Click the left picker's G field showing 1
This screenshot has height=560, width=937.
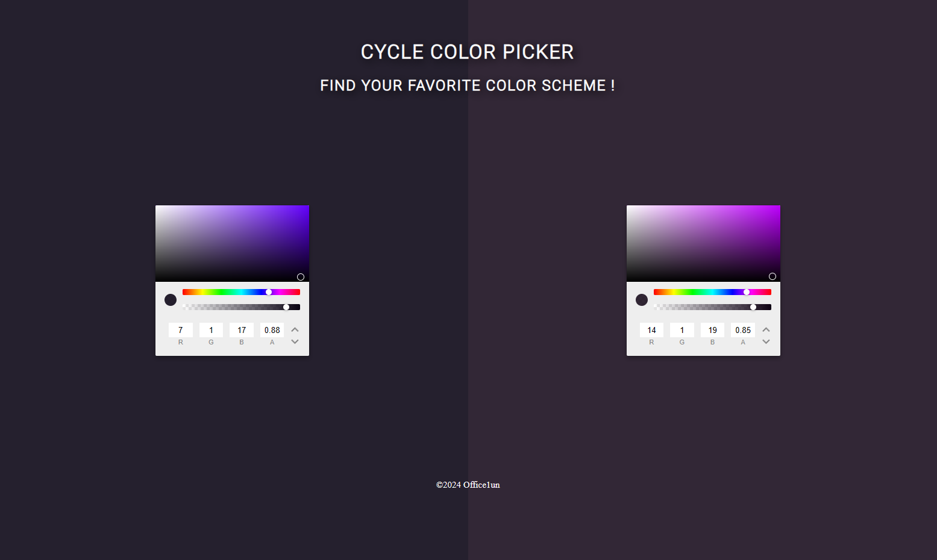pyautogui.click(x=211, y=330)
